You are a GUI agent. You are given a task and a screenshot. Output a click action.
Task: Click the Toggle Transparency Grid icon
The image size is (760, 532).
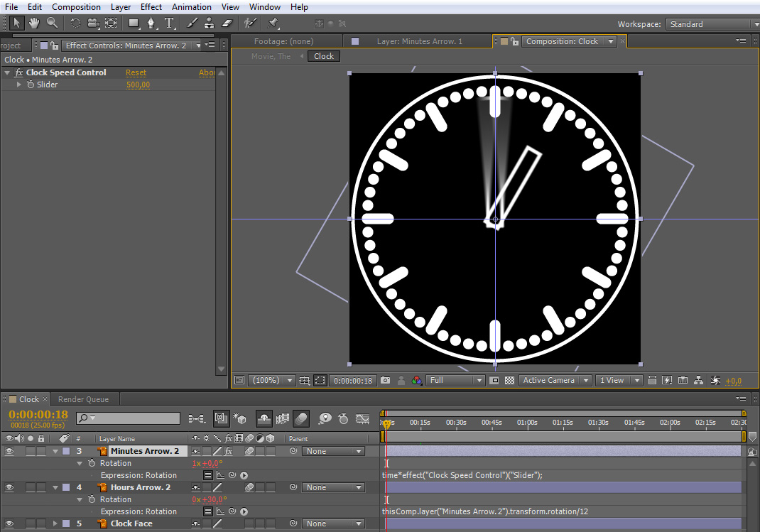click(509, 380)
